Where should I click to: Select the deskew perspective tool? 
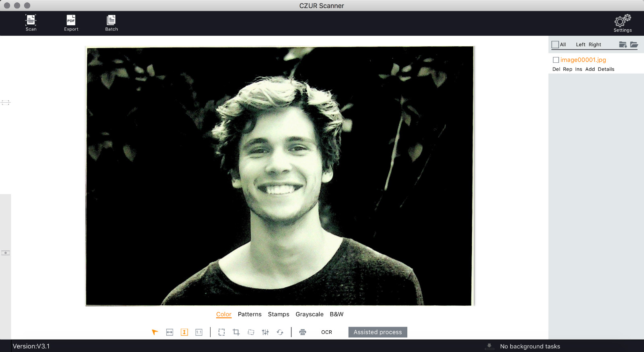click(251, 332)
